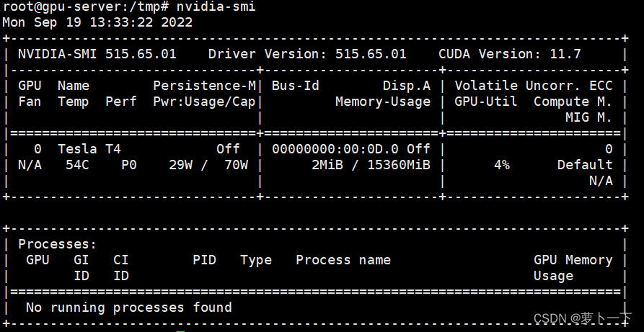Click the 'No running processes found' message
Image resolution: width=644 pixels, height=332 pixels.
(x=129, y=308)
